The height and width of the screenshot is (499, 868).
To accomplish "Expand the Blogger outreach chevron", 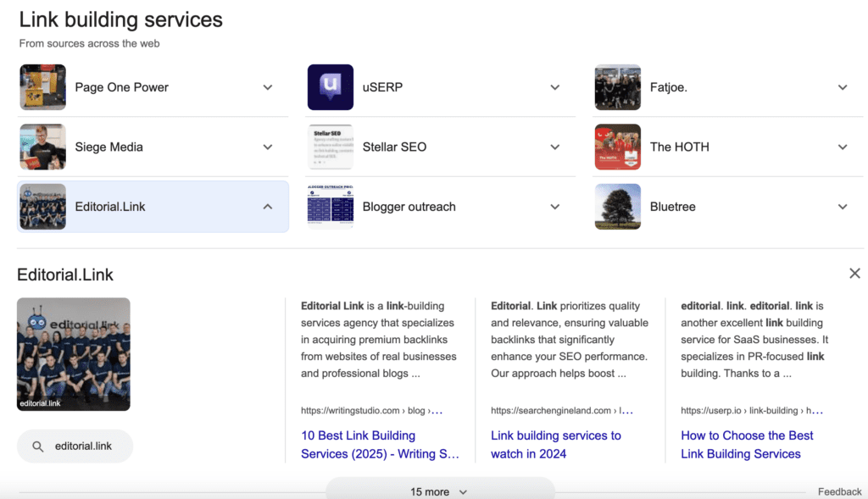I will 555,207.
